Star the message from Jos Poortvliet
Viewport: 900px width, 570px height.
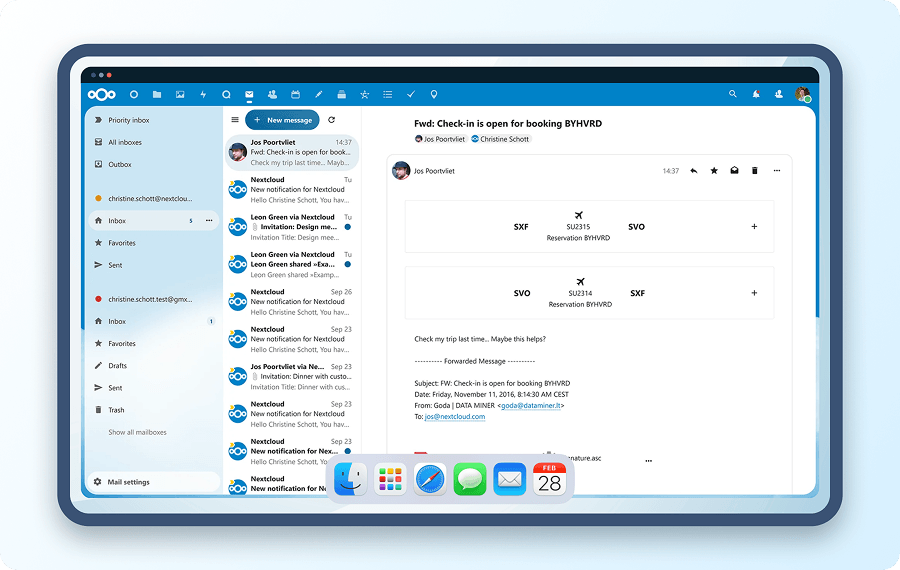714,171
